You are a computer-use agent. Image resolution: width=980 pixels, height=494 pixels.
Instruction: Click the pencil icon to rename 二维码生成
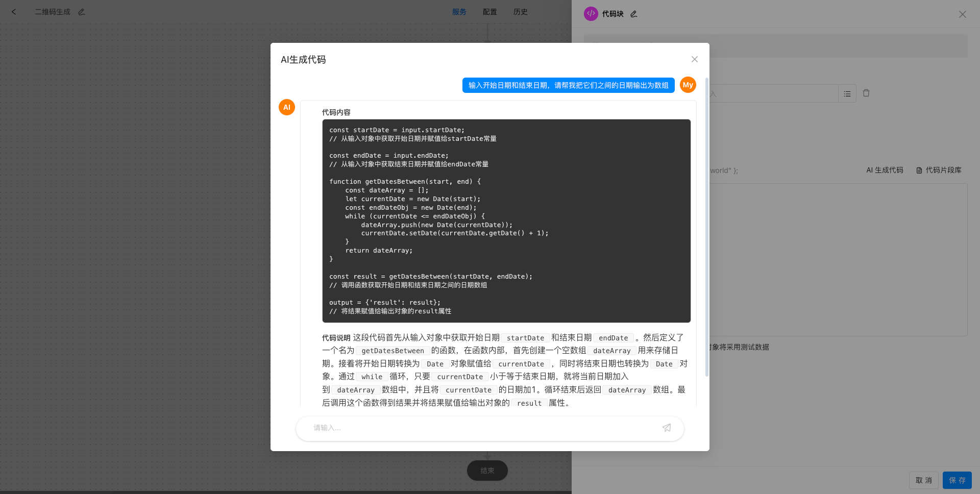pyautogui.click(x=81, y=12)
